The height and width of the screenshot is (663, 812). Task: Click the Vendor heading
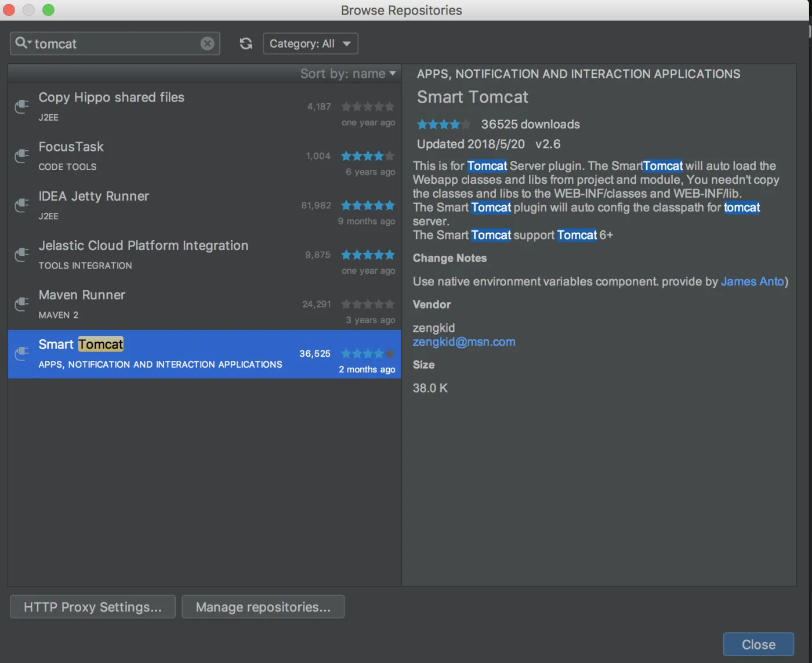[432, 305]
